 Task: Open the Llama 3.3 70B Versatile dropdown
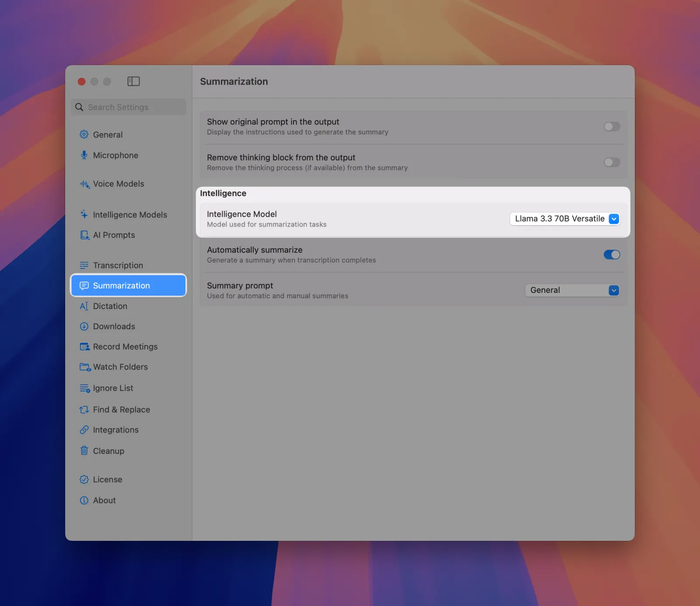click(x=565, y=219)
